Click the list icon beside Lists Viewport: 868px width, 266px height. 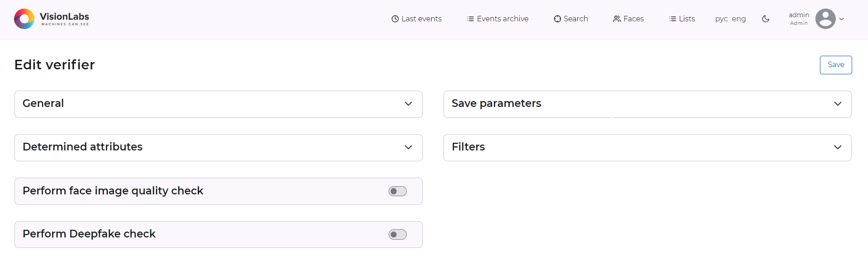673,19
